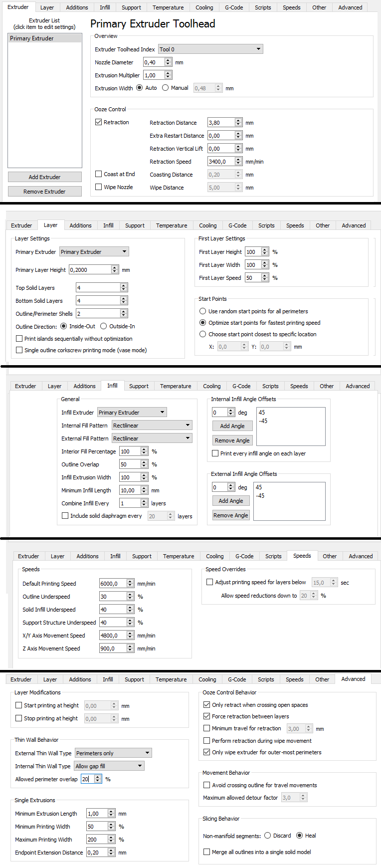
Task: Click the Add Extruder button
Action: point(45,177)
